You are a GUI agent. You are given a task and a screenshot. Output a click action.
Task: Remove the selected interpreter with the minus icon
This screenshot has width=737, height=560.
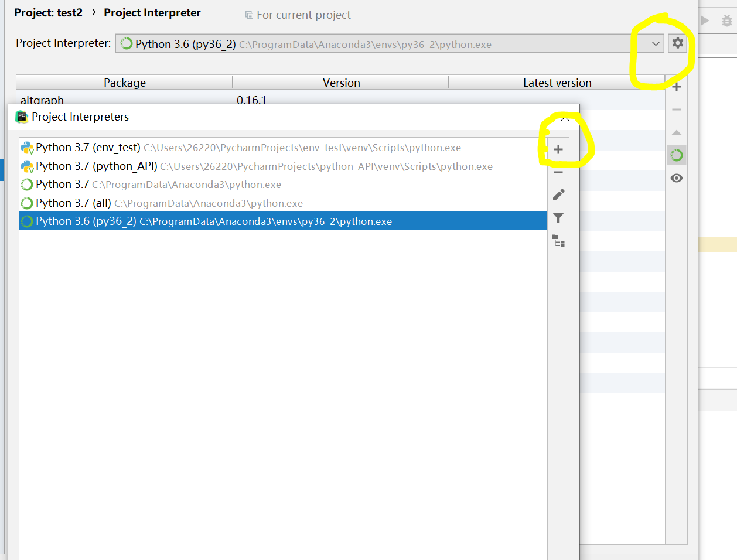(558, 172)
